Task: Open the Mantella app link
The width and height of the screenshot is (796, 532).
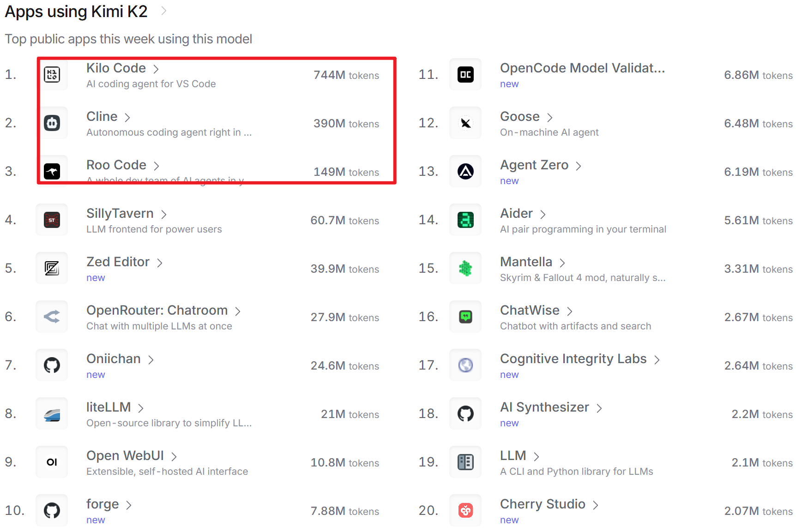Action: pos(526,262)
